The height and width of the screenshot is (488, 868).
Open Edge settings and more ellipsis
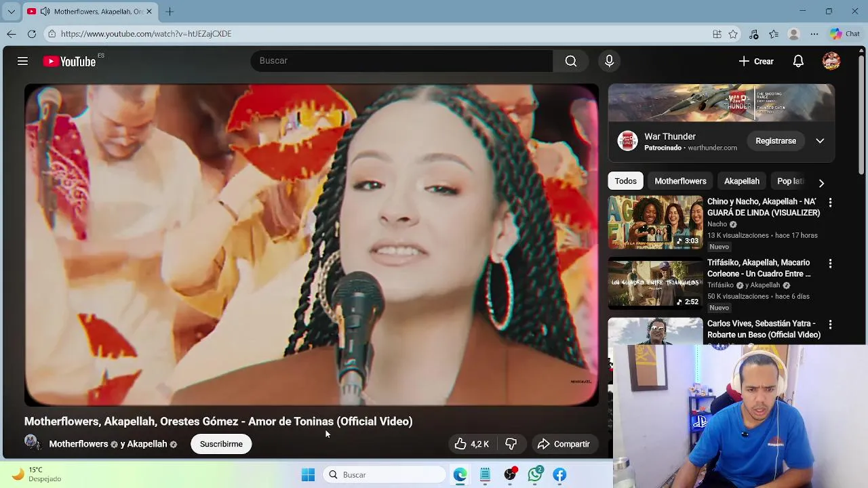(814, 34)
